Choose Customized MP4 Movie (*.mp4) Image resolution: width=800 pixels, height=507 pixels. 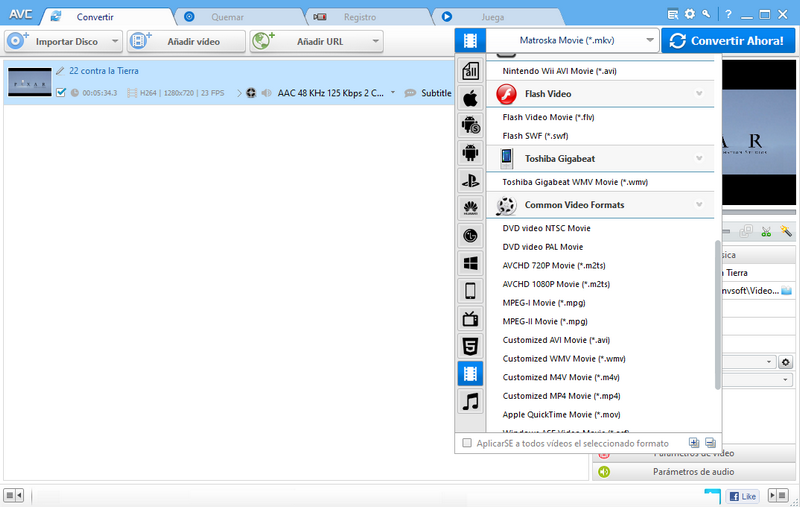click(x=561, y=396)
